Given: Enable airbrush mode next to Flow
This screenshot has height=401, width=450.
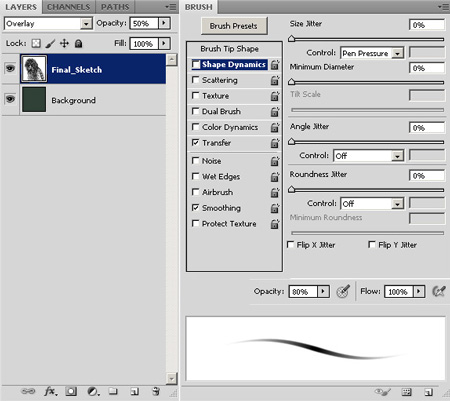Looking at the screenshot, I should pyautogui.click(x=439, y=291).
